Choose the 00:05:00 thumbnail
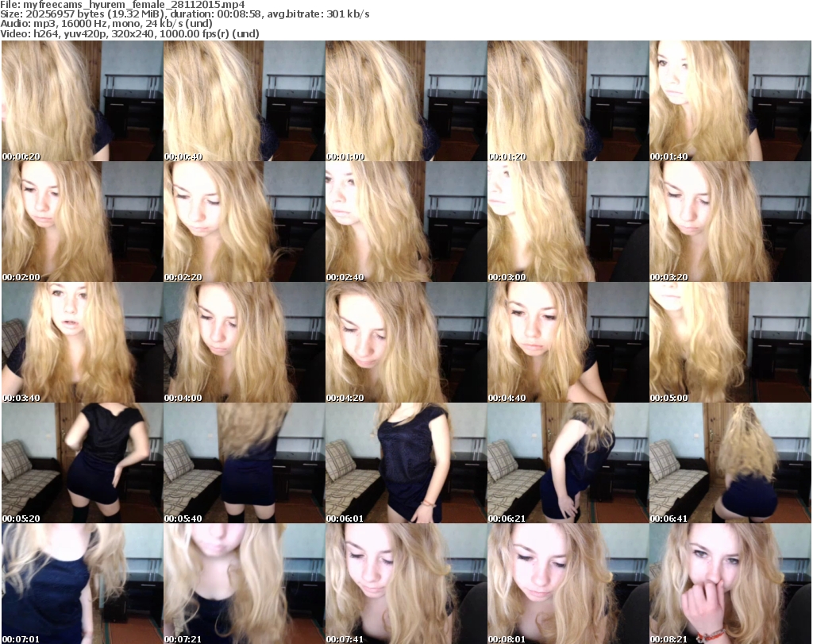 click(730, 342)
